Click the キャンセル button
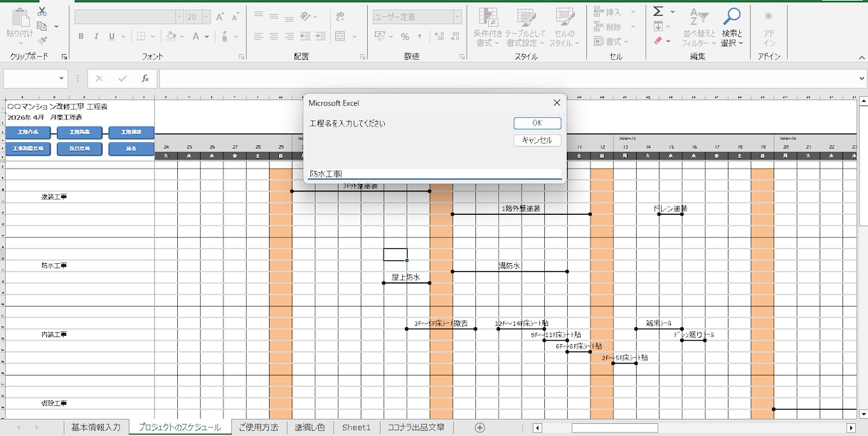 537,140
